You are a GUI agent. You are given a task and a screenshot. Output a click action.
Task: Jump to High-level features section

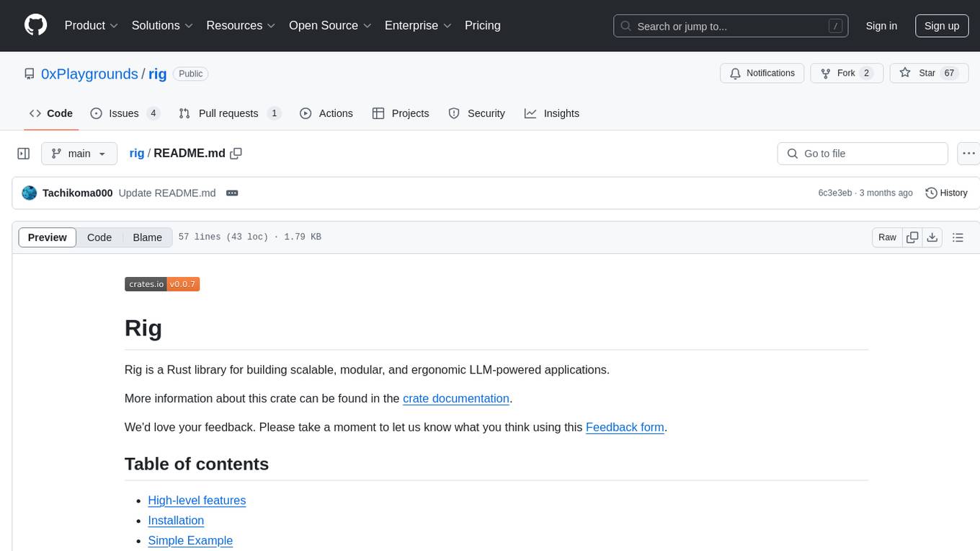197,501
